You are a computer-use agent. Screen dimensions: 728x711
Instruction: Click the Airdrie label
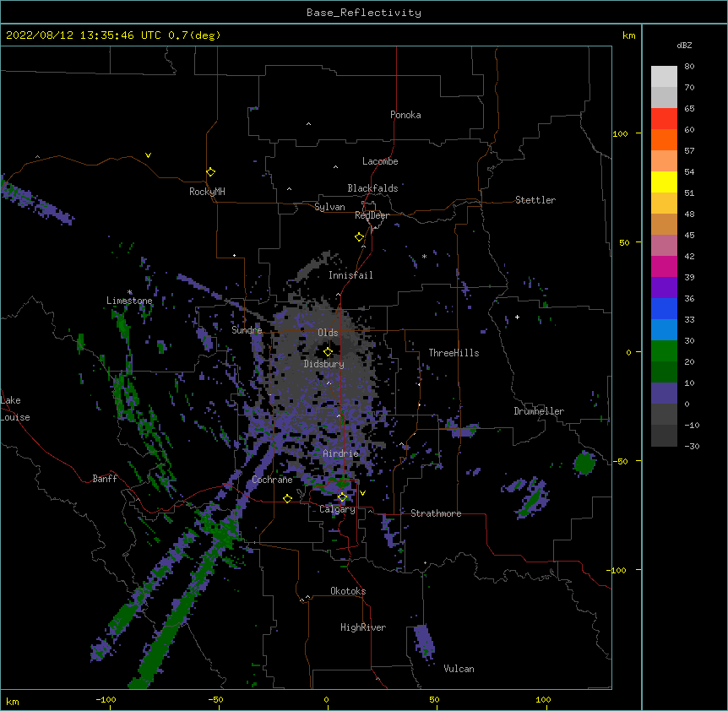341,453
